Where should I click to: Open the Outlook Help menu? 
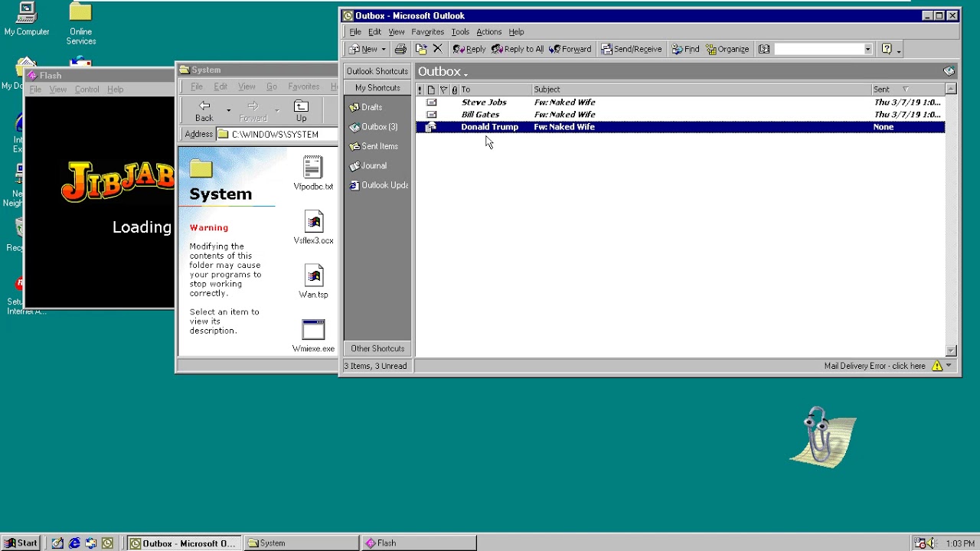pos(516,32)
